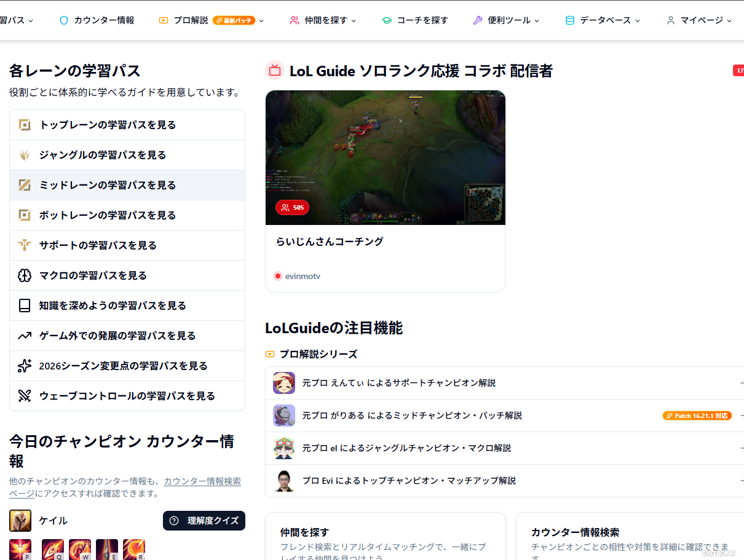Click the book icon beside 知識を深めよう
The height and width of the screenshot is (560, 744).
click(25, 306)
